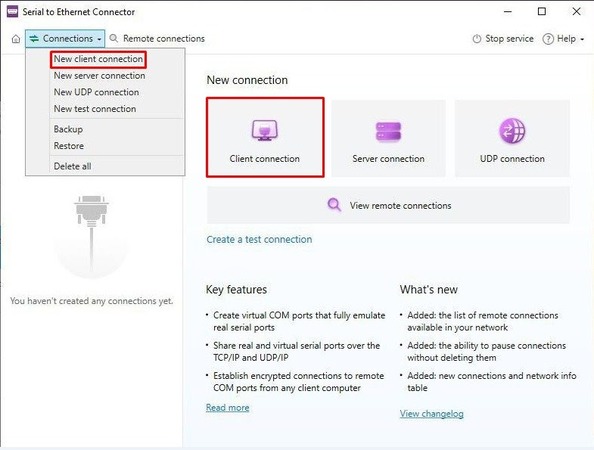Choose New server connection from menu
This screenshot has height=450, width=594.
tap(99, 76)
